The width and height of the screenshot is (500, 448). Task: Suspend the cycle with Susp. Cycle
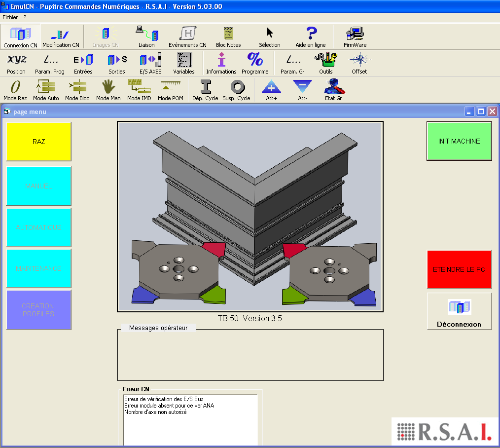pyautogui.click(x=237, y=90)
